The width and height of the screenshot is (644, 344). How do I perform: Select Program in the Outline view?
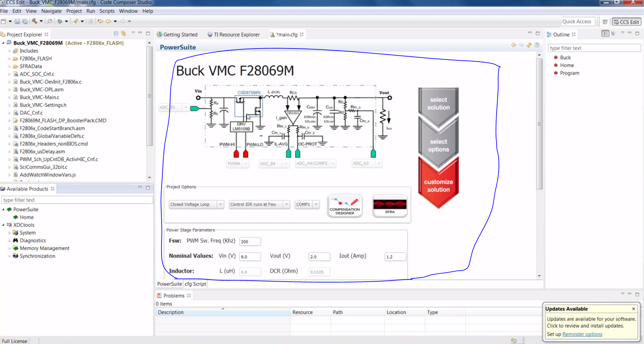point(570,73)
